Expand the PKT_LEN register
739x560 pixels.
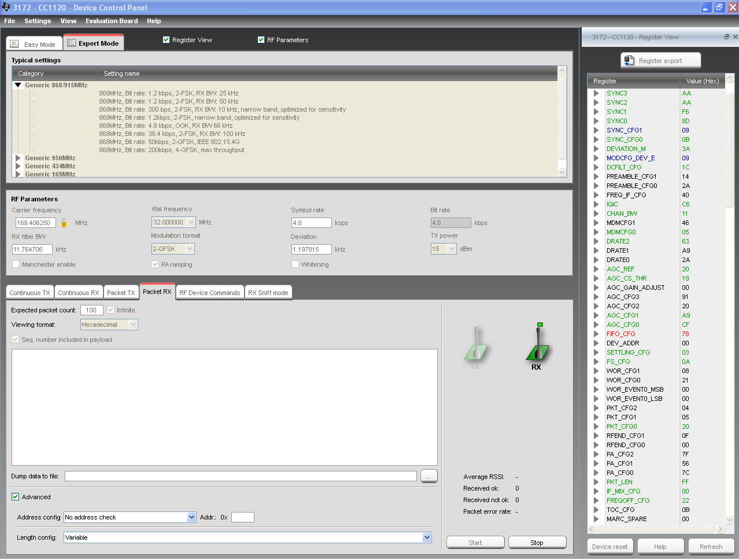[596, 482]
